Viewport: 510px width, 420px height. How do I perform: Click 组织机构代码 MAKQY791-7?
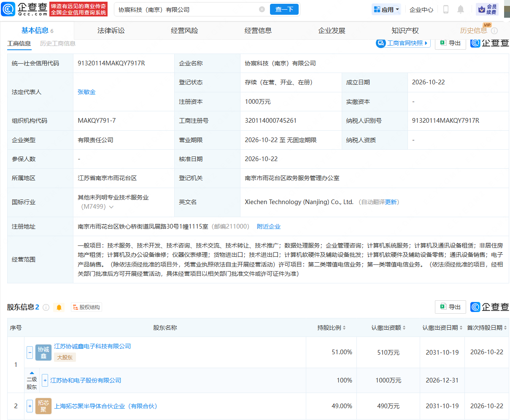(x=97, y=121)
